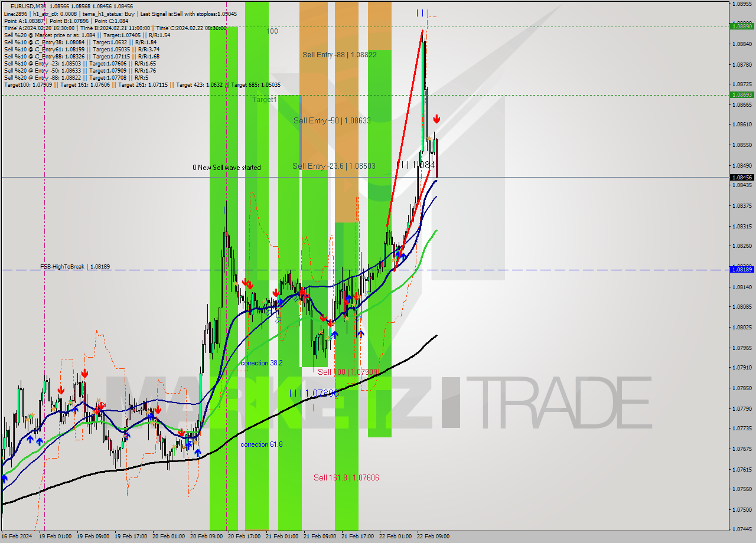756x543 pixels.
Task: Click the 1.08375 price axis value
Action: (x=742, y=206)
